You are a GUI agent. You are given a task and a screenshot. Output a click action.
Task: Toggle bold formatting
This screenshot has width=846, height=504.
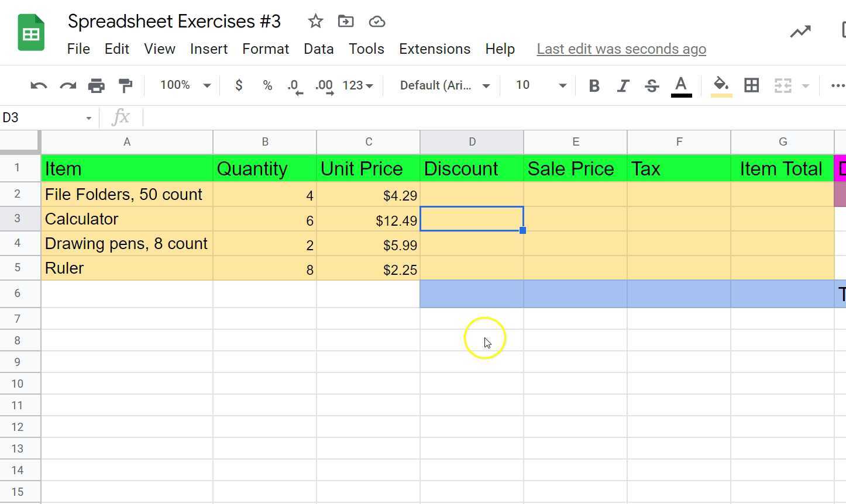pos(594,85)
